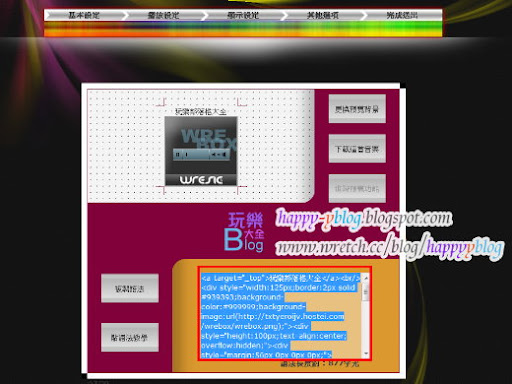512x384 pixels.
Task: Click the code box scrollbar up arrow
Action: tap(366, 278)
